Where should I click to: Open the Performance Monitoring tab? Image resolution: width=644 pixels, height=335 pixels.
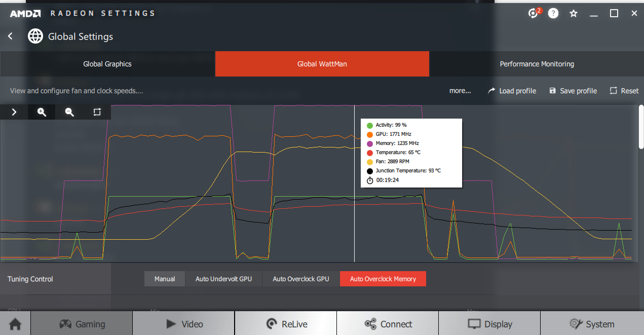[x=537, y=64]
